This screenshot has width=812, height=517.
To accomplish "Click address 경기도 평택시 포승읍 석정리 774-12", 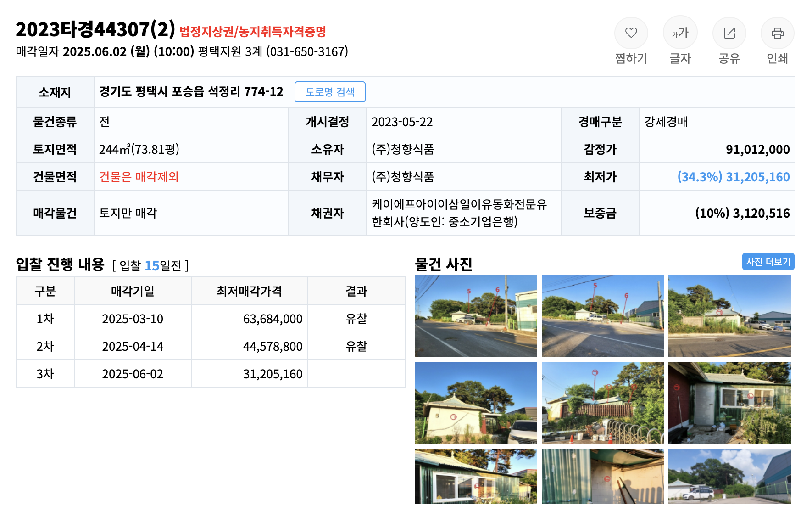I will (x=191, y=92).
